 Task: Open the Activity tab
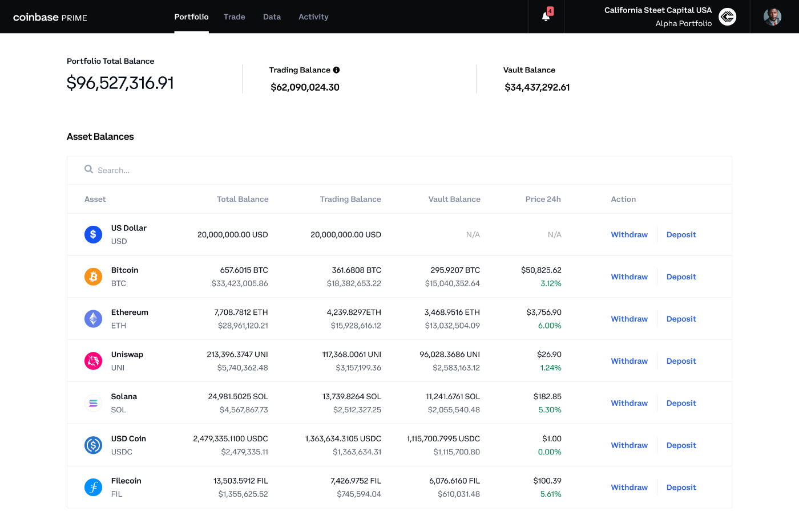point(313,17)
